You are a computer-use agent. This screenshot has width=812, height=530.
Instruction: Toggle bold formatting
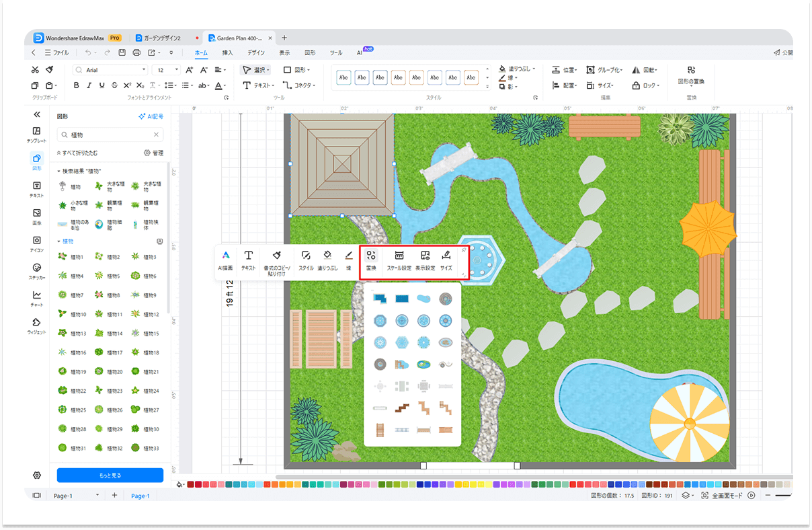coord(76,85)
